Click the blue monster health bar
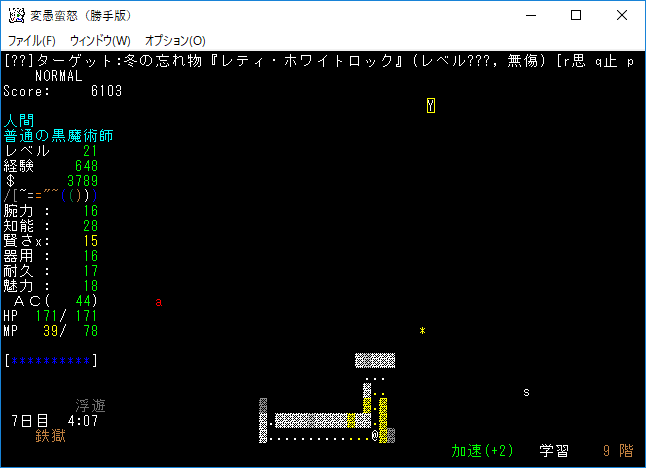The width and height of the screenshot is (646, 468). click(x=51, y=360)
